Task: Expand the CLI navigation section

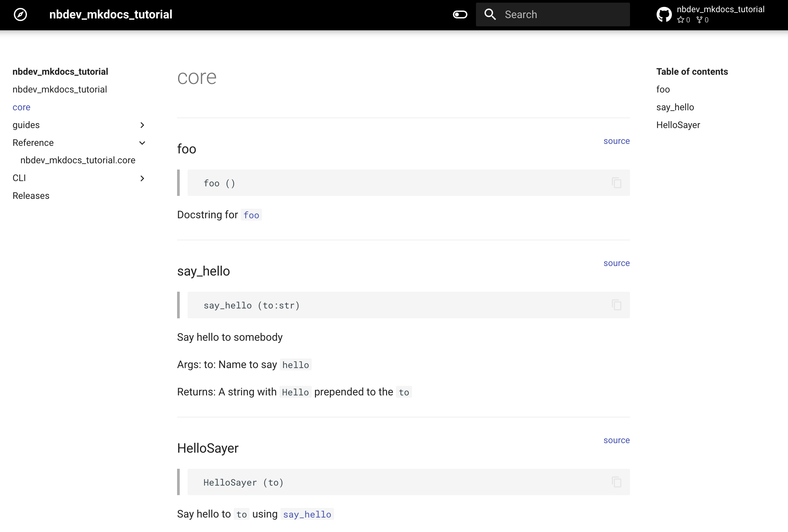Action: coord(142,178)
